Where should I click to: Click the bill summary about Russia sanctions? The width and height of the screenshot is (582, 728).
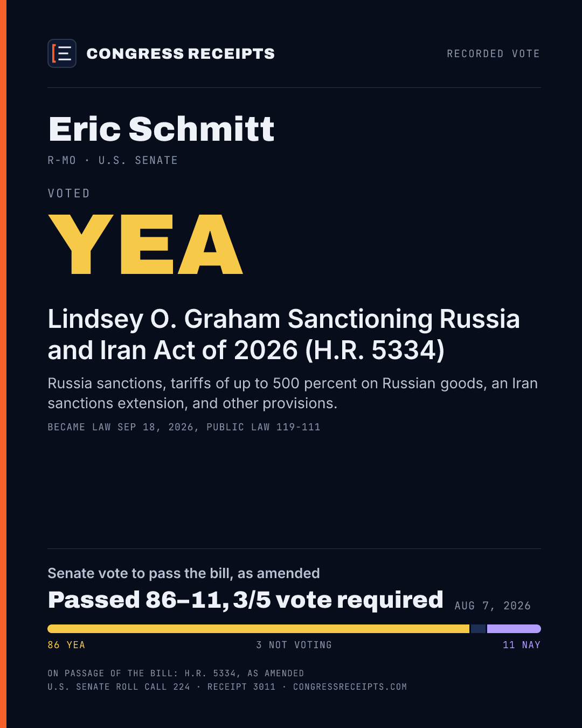(x=293, y=393)
